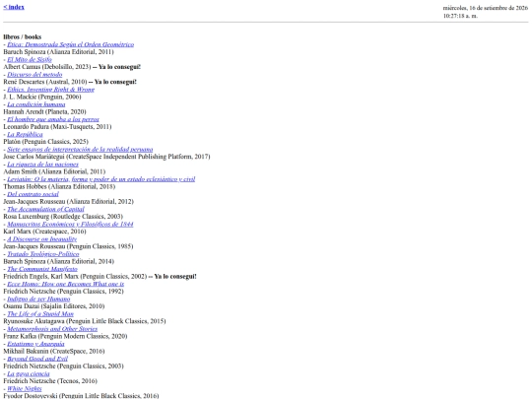Click the time '10:27:18 a. m.'
Image resolution: width=532 pixels, height=399 pixels.
(460, 16)
